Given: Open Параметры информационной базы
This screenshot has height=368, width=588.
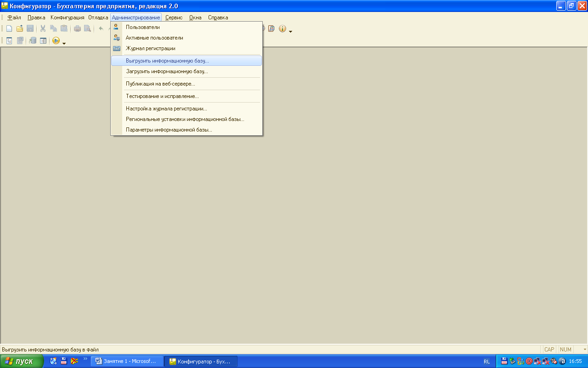Looking at the screenshot, I should (x=187, y=130).
